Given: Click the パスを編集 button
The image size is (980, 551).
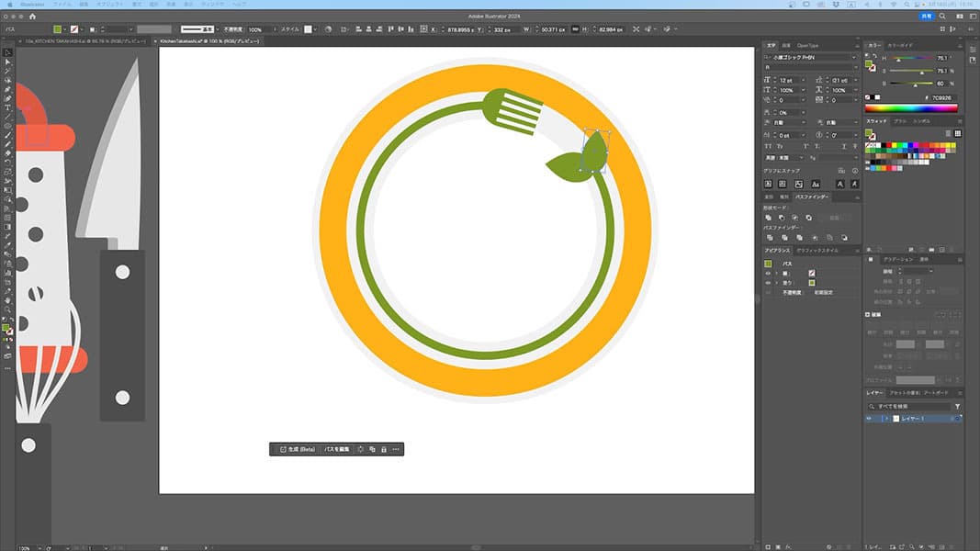Looking at the screenshot, I should 337,449.
